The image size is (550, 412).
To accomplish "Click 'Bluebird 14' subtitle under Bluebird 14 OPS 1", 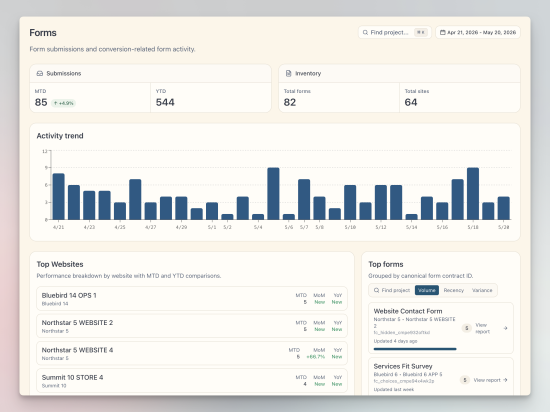I will pos(55,304).
